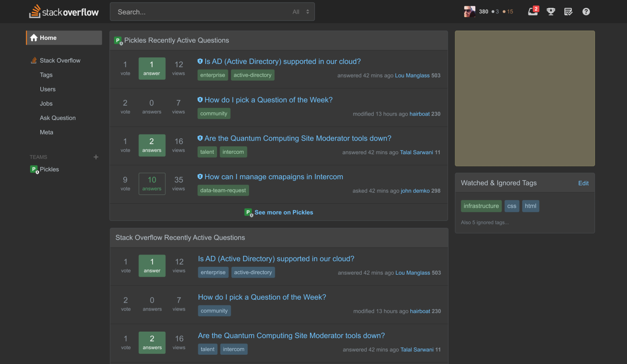The image size is (627, 364).
Task: Open the search scope All dropdown
Action: pos(301,12)
